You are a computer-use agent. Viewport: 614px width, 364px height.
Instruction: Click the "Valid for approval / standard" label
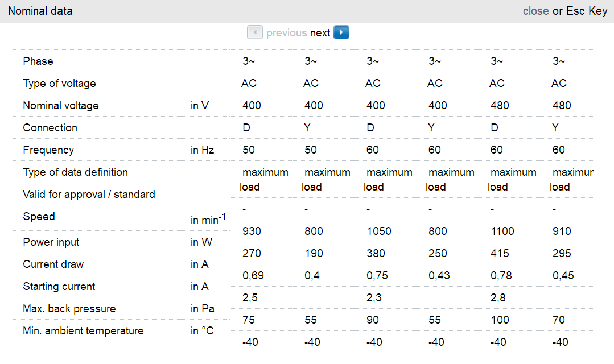pyautogui.click(x=89, y=195)
